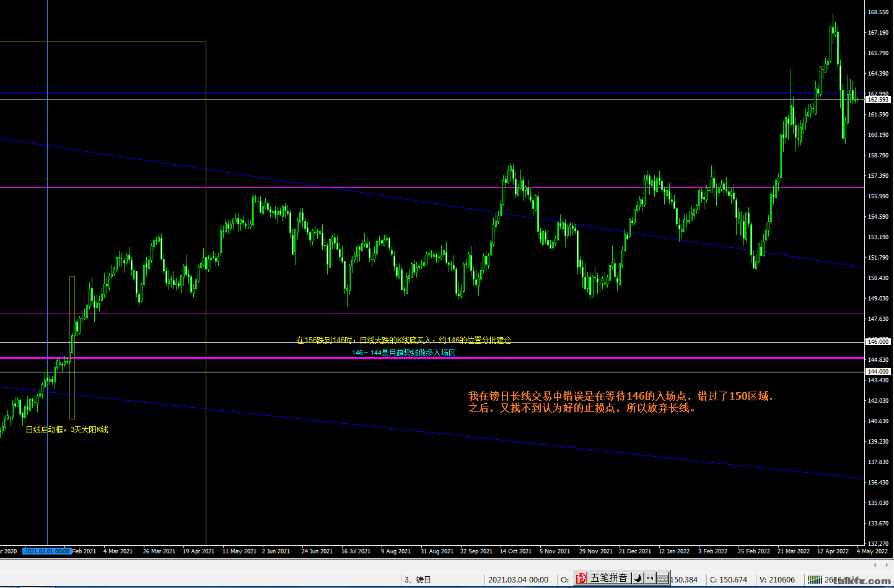Viewport: 894px width, 588px height.
Task: Click the right chart-tab scroll arrow
Action: click(885, 565)
